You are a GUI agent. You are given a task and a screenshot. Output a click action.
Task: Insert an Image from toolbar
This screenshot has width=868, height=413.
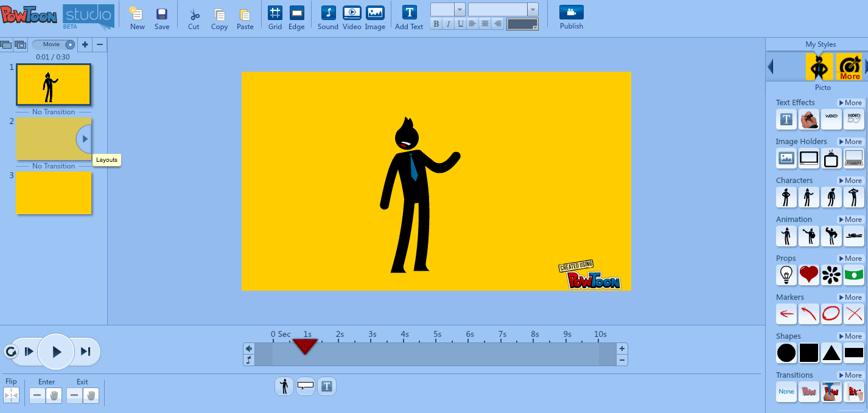tap(375, 18)
